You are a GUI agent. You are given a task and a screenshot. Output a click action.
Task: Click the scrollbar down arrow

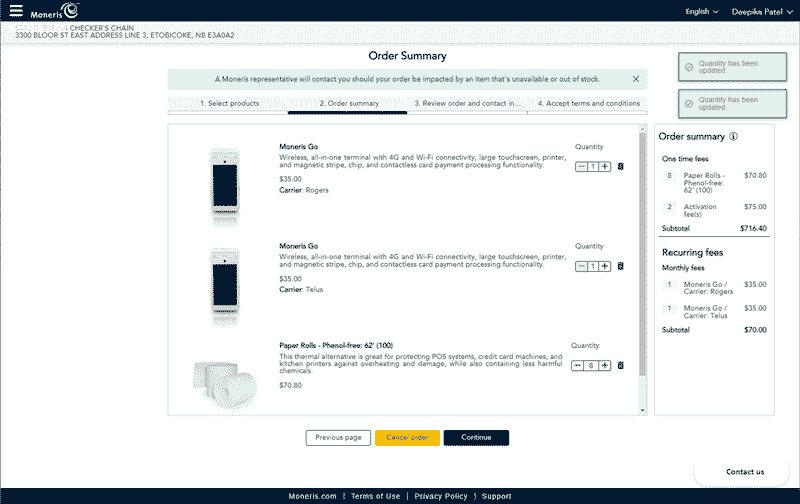(x=642, y=410)
